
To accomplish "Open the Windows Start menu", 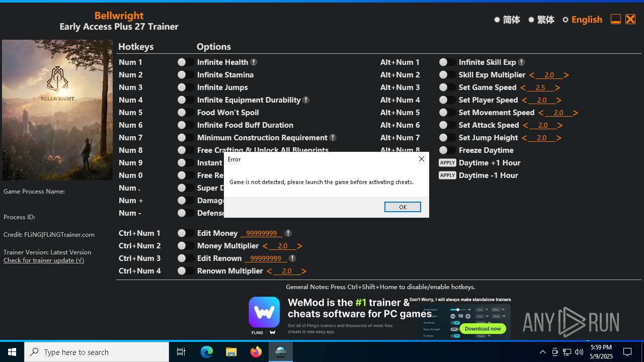I will click(12, 352).
